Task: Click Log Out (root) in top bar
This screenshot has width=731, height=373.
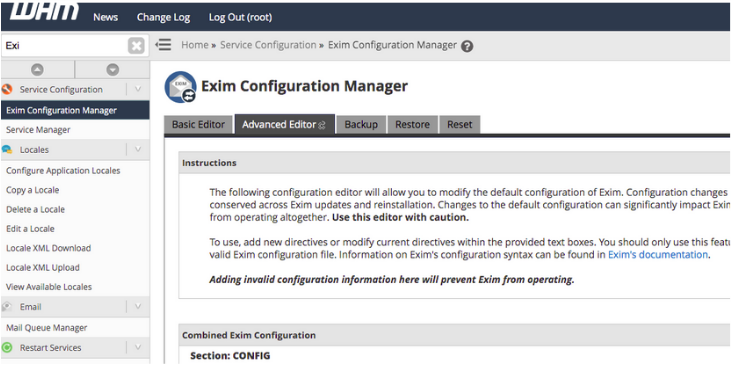Action: click(x=240, y=17)
